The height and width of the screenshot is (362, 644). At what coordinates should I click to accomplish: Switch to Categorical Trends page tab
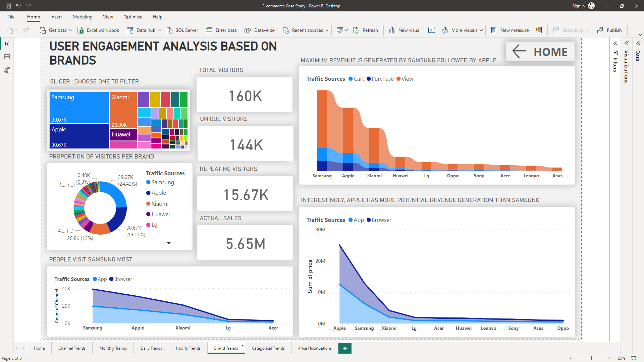pyautogui.click(x=268, y=348)
